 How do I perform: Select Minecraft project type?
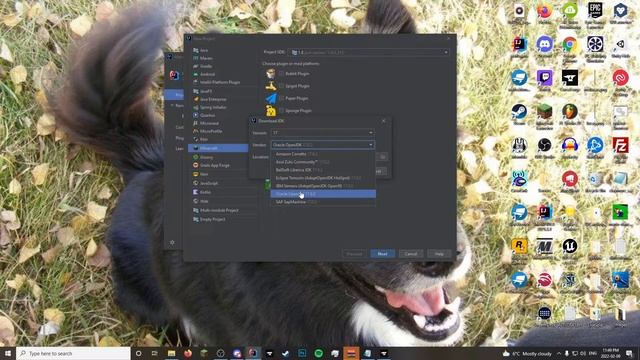(x=218, y=148)
